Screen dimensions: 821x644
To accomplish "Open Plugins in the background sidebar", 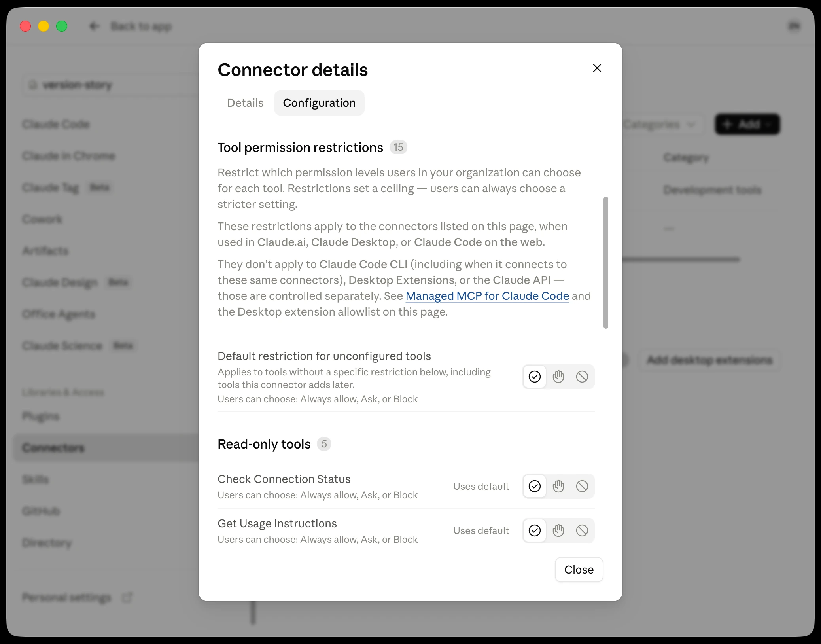I will 41,416.
